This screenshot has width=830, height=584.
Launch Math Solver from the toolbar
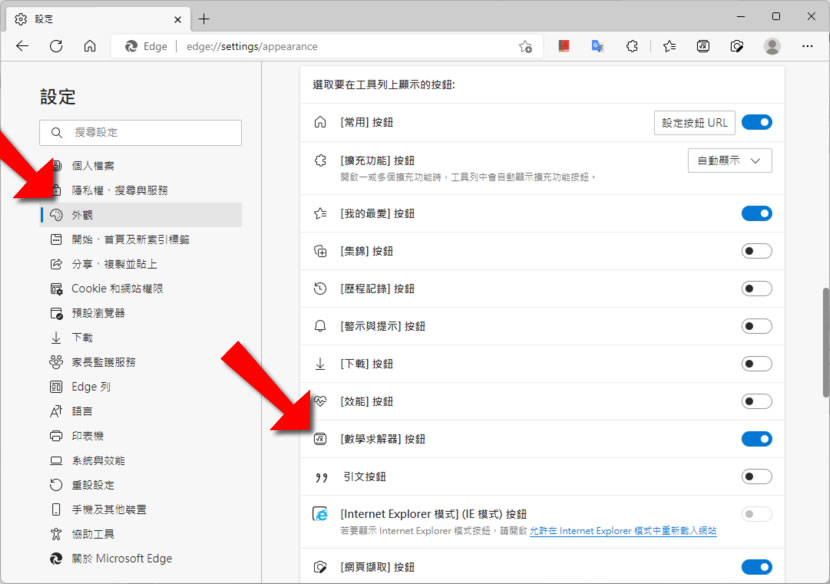click(703, 46)
